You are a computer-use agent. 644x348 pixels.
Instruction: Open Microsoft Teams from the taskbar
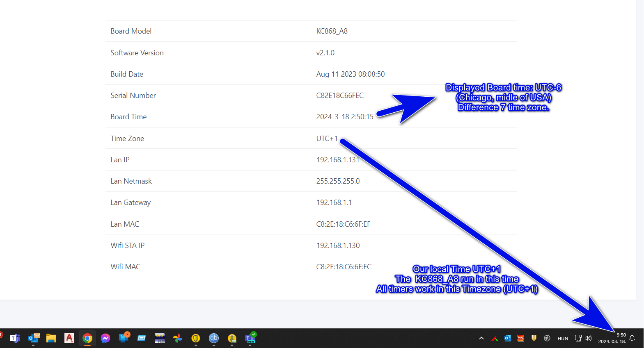click(x=15, y=338)
